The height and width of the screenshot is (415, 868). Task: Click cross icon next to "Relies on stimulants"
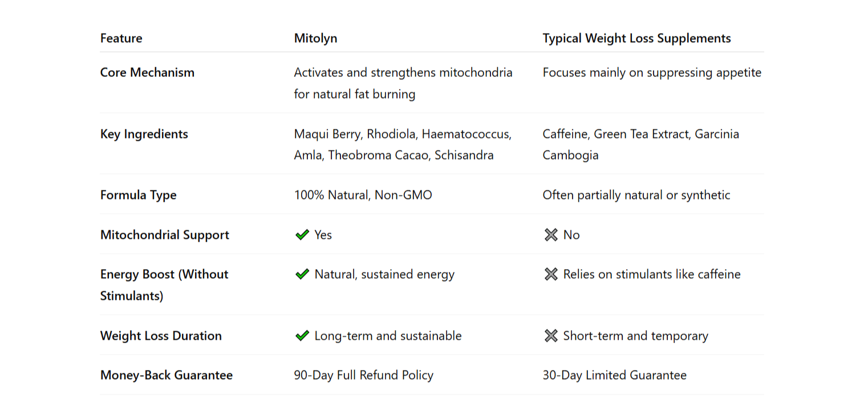coord(550,274)
